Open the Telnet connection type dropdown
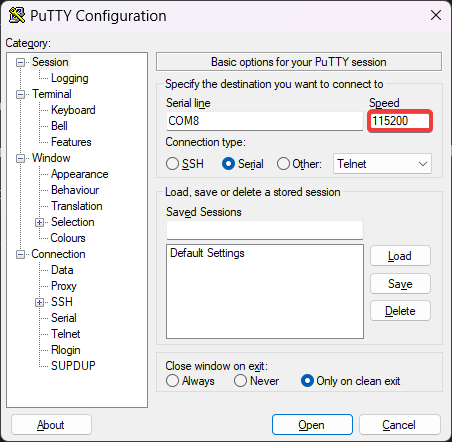Screen dimensions: 452x442 382,164
